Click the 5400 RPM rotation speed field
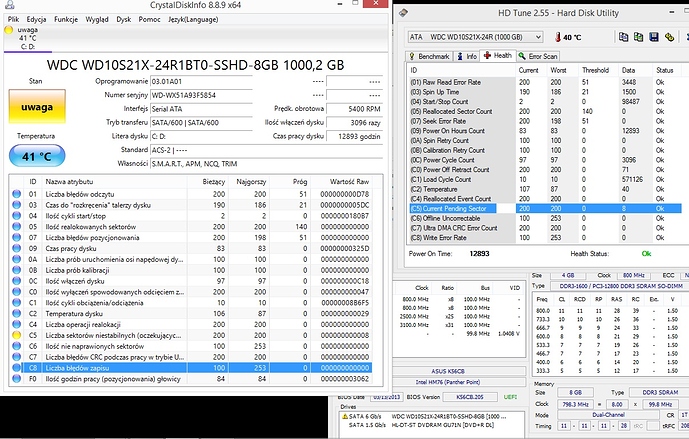 (354, 109)
